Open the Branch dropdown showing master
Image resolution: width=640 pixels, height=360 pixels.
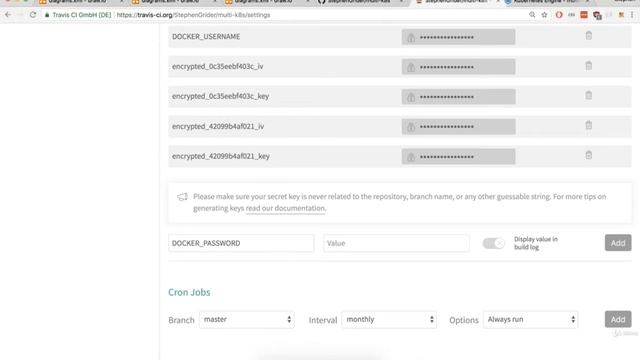247,320
